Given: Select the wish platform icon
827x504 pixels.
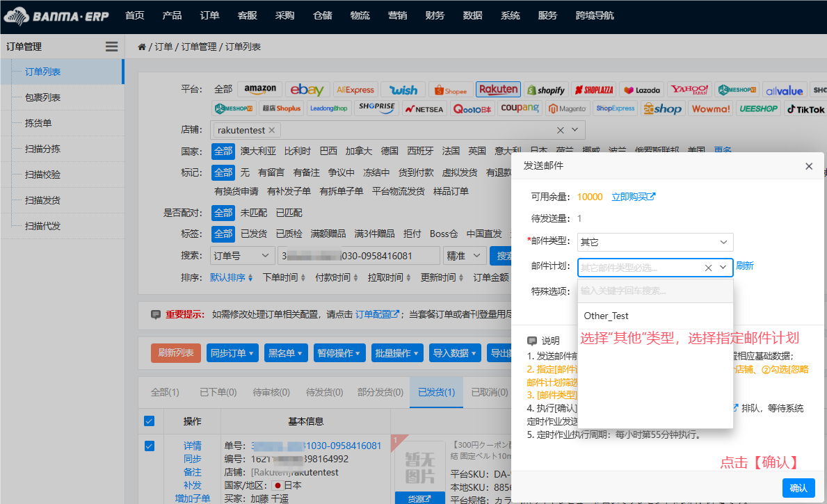Looking at the screenshot, I should 403,89.
